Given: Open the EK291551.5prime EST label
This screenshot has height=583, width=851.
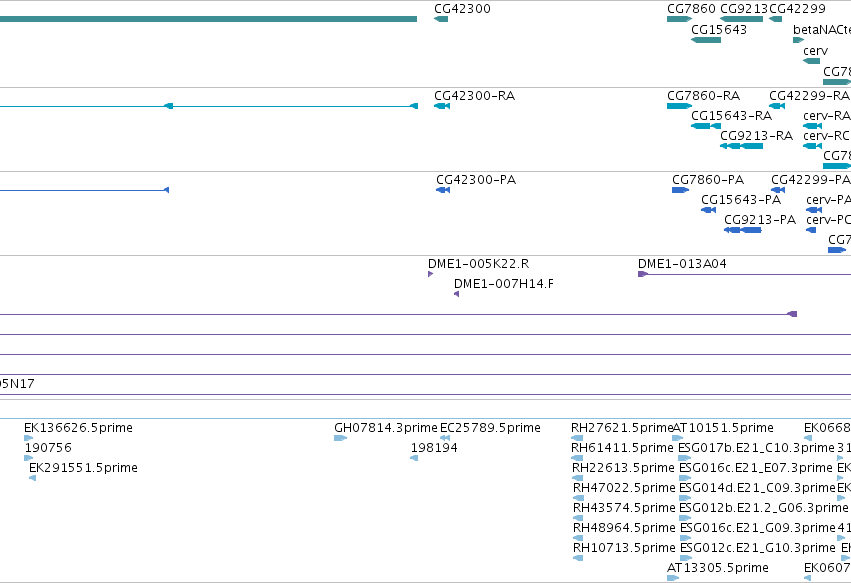Looking at the screenshot, I should click(83, 468).
